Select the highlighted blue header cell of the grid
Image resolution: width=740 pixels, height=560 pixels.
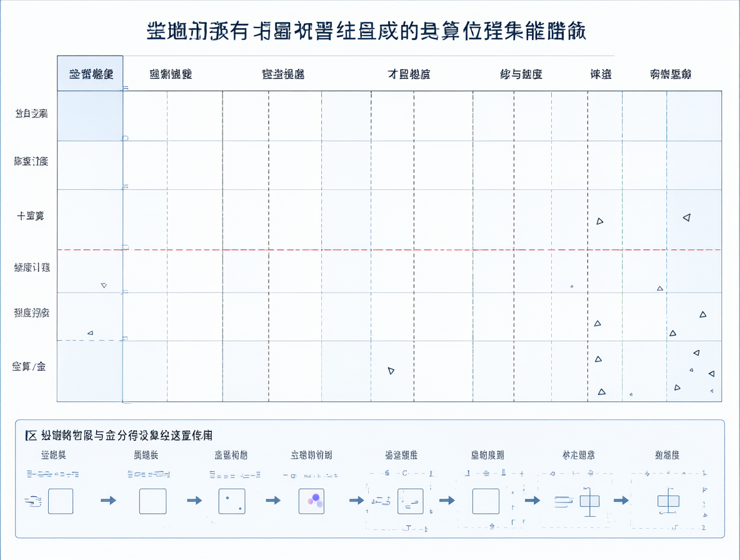click(x=90, y=74)
